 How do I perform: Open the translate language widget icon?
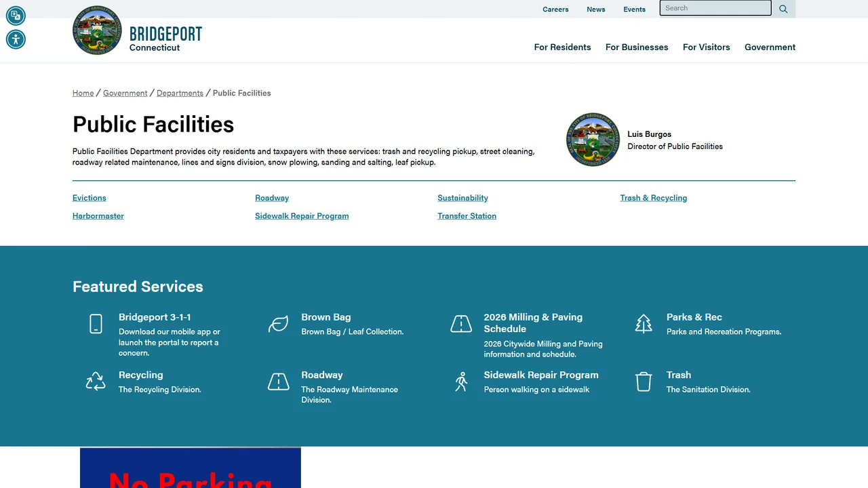(x=16, y=16)
